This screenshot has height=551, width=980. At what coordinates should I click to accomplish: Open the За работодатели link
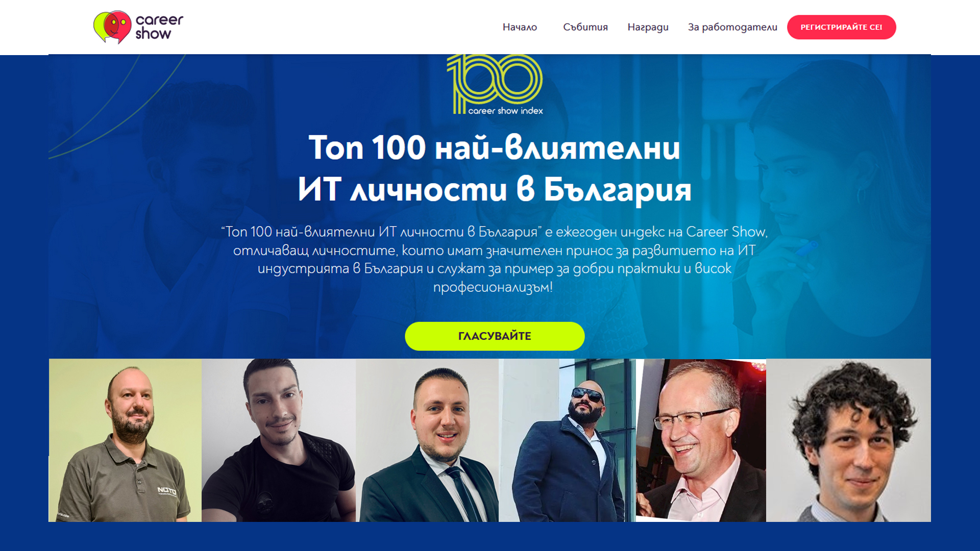(732, 27)
